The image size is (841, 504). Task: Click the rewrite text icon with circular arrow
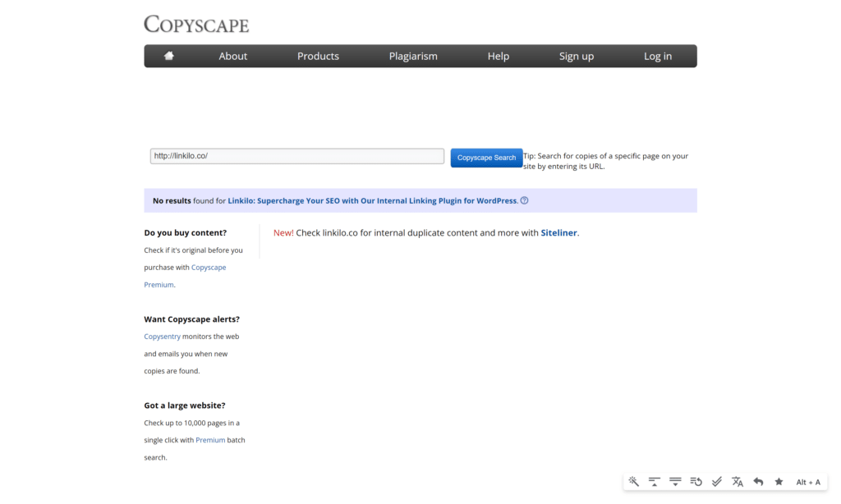click(696, 482)
